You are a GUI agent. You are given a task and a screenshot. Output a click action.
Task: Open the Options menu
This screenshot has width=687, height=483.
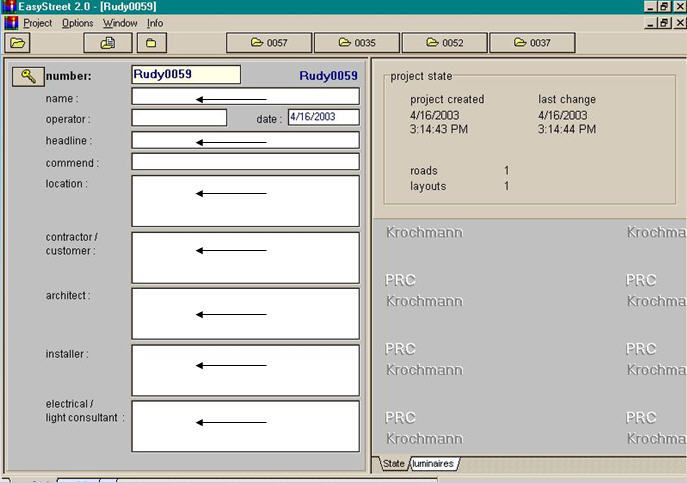(78, 23)
